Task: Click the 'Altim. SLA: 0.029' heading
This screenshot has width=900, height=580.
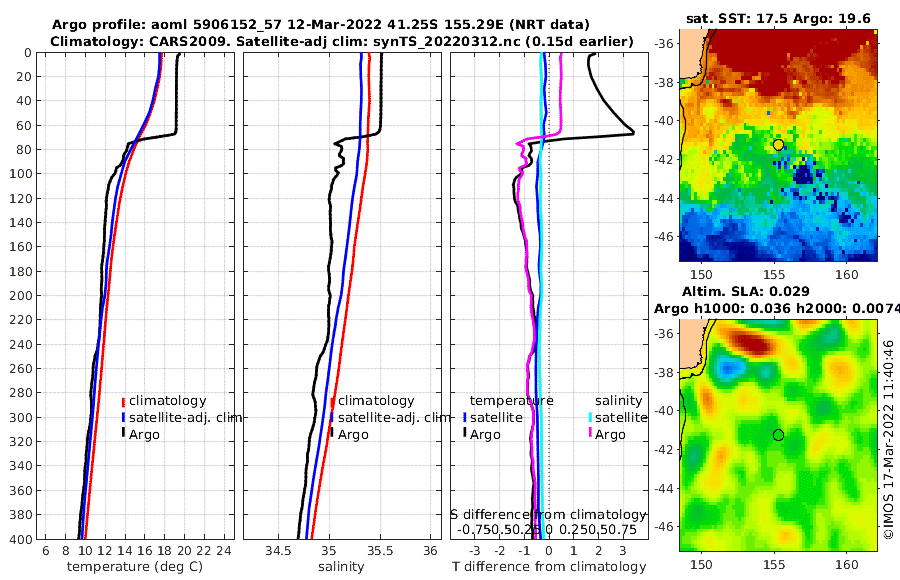Action: click(x=746, y=292)
